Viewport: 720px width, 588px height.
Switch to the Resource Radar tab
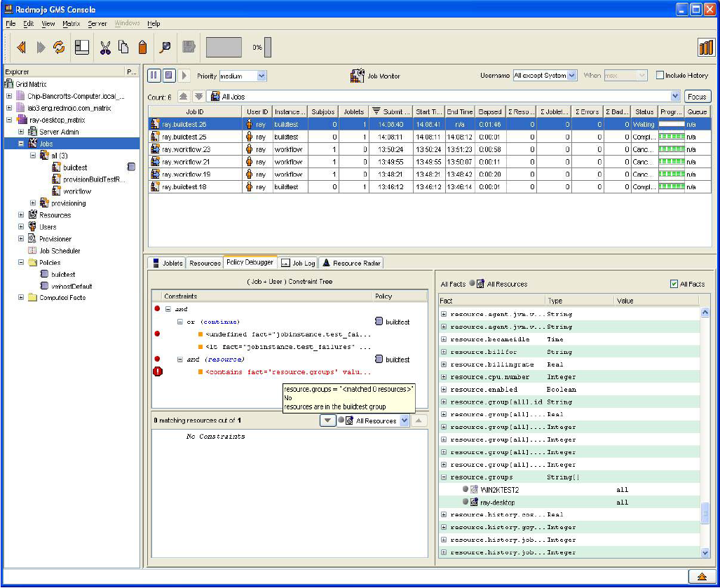pos(352,263)
